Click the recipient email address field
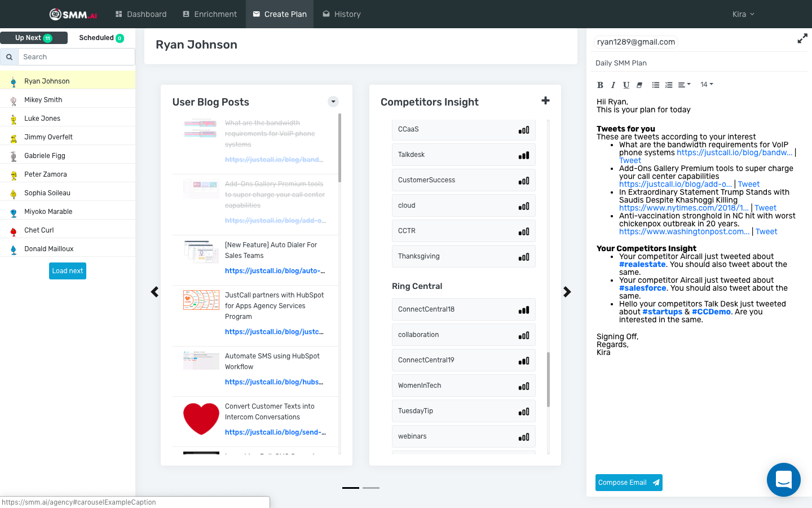 tap(636, 42)
